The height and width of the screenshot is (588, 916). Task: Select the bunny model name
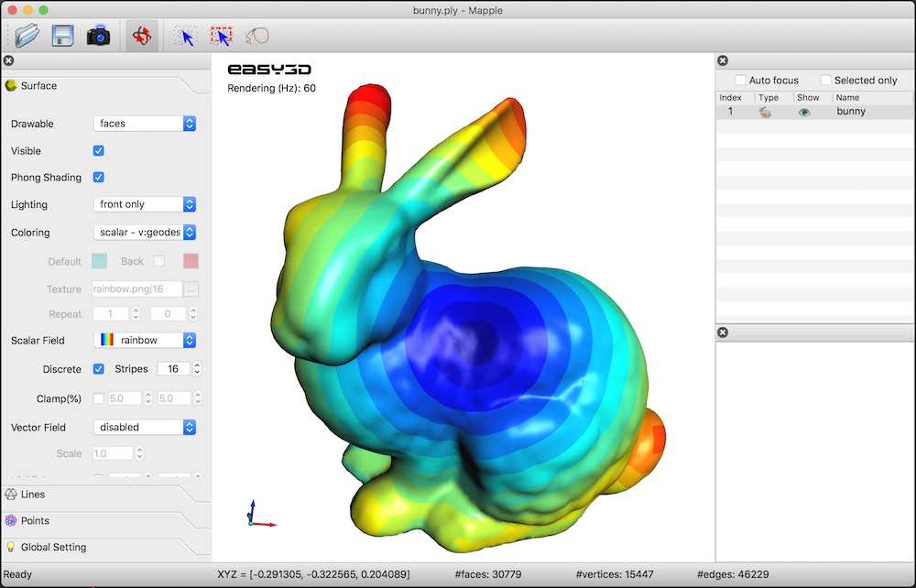click(x=851, y=112)
